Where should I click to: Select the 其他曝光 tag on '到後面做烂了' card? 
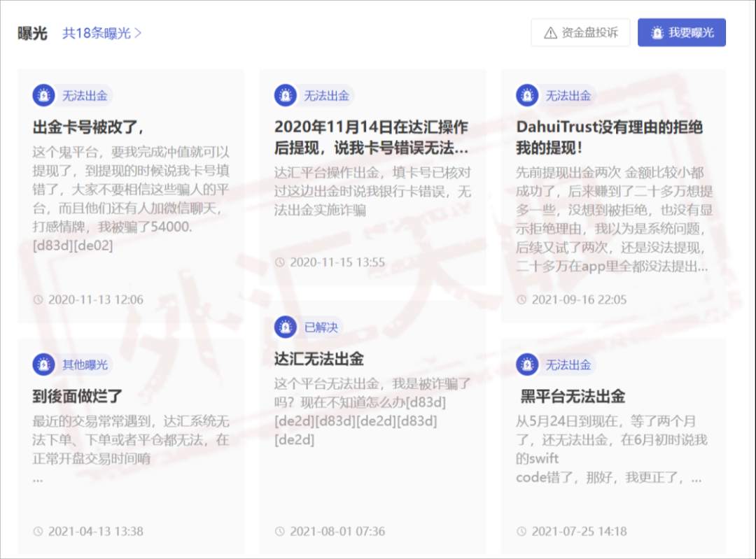point(85,365)
